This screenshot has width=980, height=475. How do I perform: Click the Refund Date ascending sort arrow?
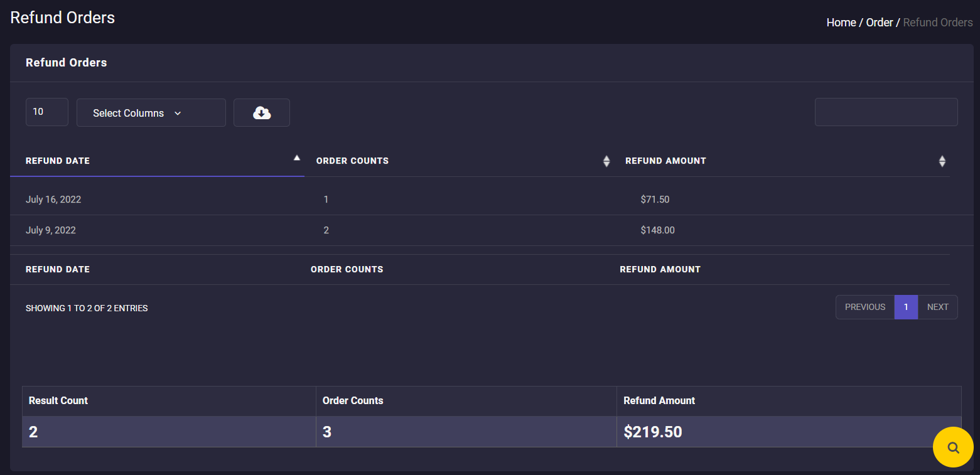[297, 158]
